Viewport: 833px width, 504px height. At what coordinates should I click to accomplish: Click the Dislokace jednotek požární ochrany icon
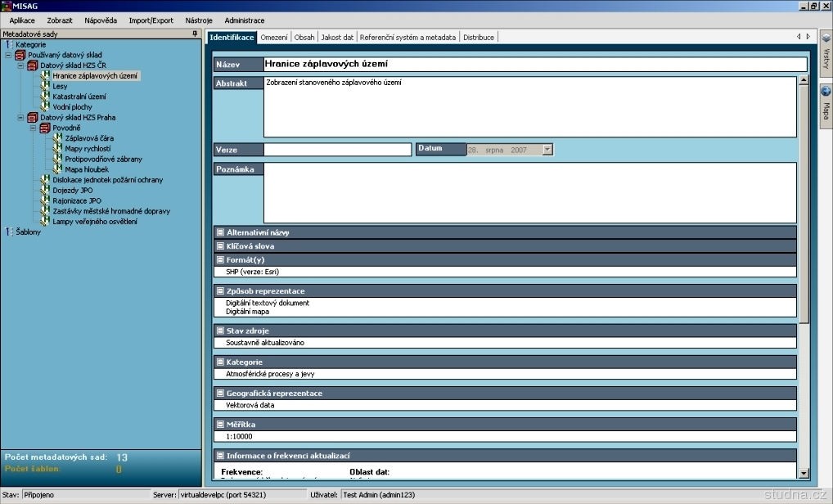point(45,179)
